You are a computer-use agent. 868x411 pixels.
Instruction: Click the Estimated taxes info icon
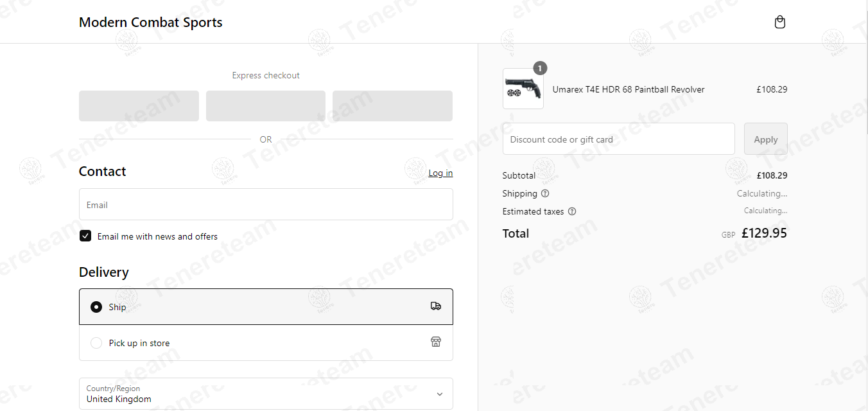pos(572,211)
